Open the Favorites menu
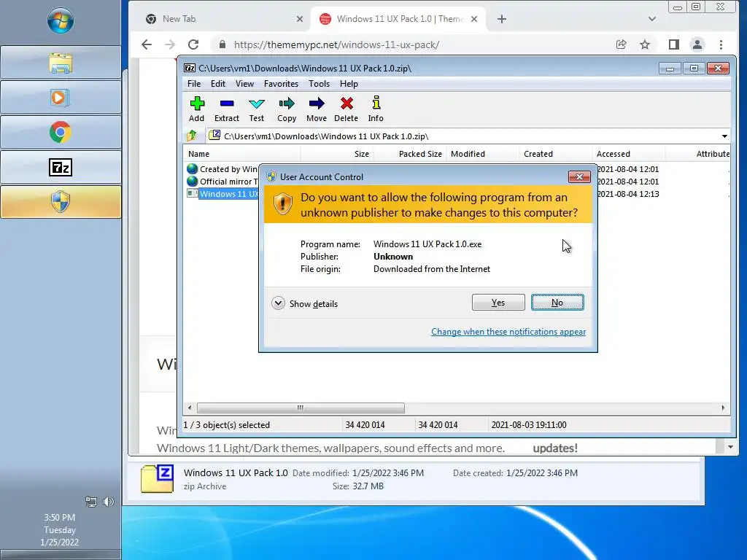747x560 pixels. coord(281,84)
